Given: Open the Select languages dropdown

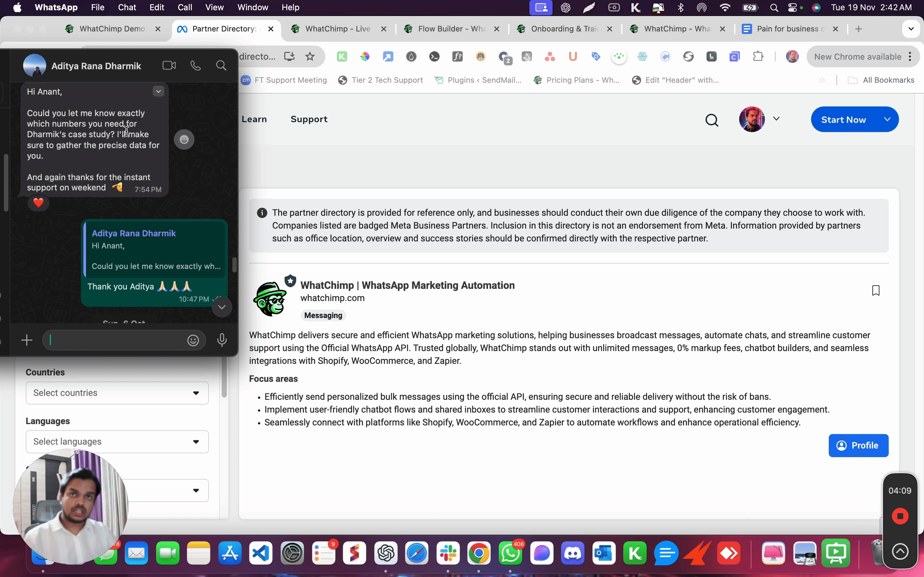Looking at the screenshot, I should click(x=117, y=441).
